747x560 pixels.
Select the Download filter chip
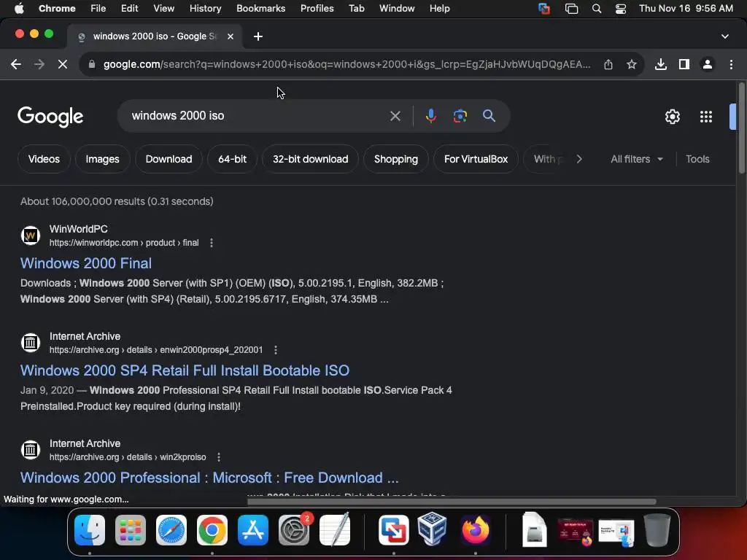click(169, 159)
